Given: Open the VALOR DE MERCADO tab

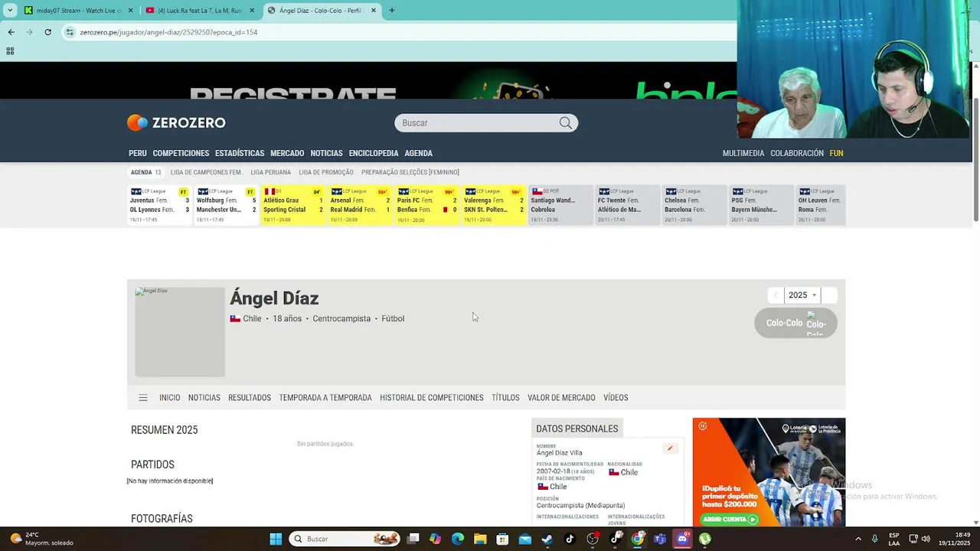Looking at the screenshot, I should click(561, 398).
